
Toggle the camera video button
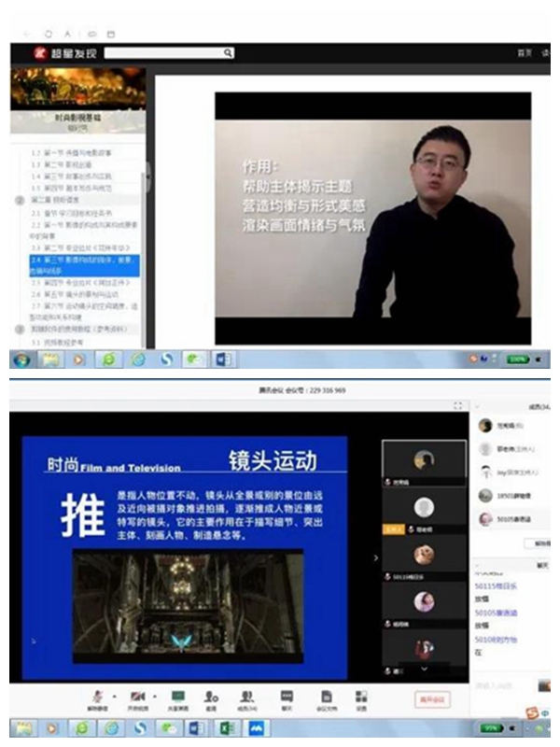pos(137,697)
